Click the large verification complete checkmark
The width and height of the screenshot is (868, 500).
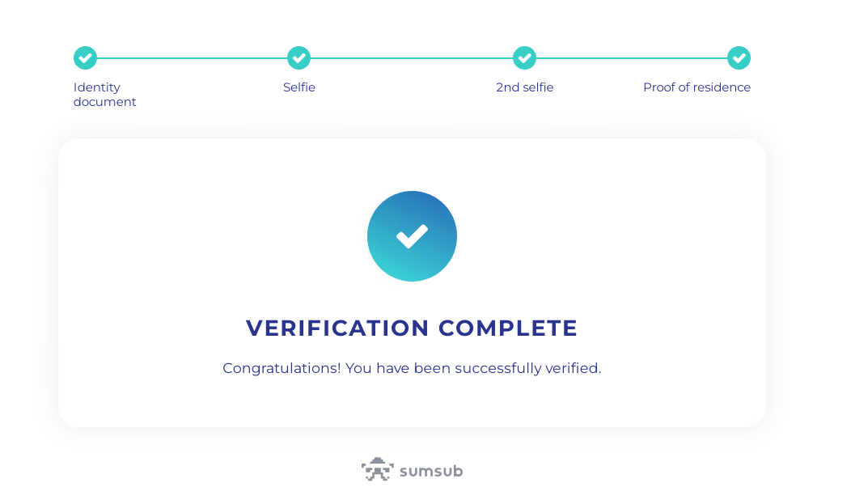pos(412,236)
